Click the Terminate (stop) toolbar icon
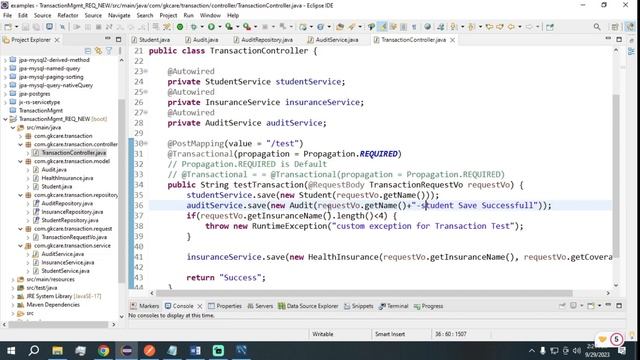Image resolution: width=640 pixels, height=360 pixels. tap(98, 27)
